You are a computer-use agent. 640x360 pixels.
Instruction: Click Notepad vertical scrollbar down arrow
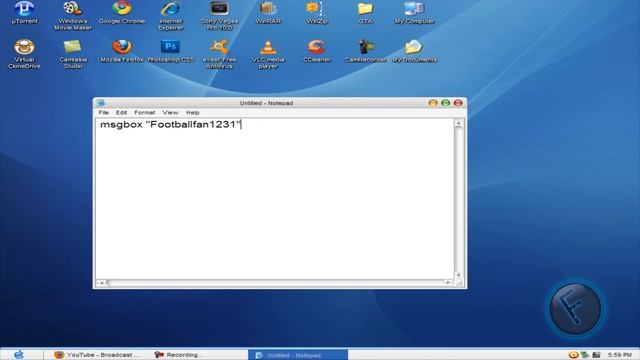(x=458, y=275)
